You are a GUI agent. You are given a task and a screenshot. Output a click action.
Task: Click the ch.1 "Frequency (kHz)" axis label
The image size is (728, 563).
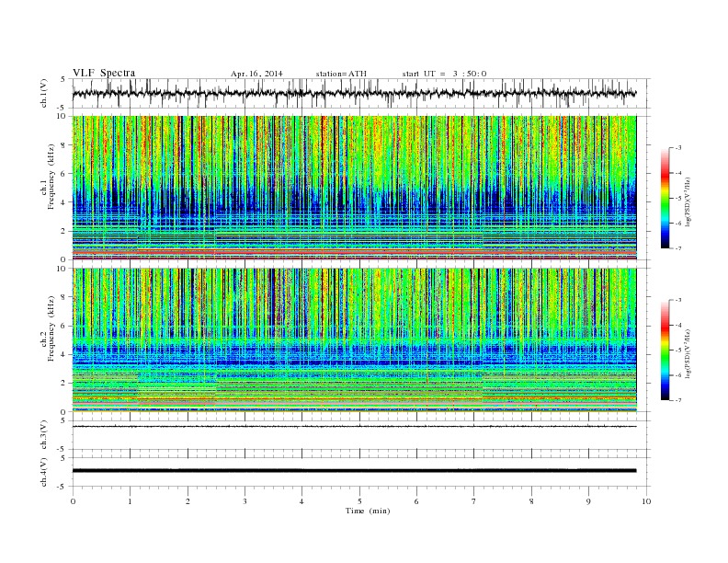click(51, 177)
